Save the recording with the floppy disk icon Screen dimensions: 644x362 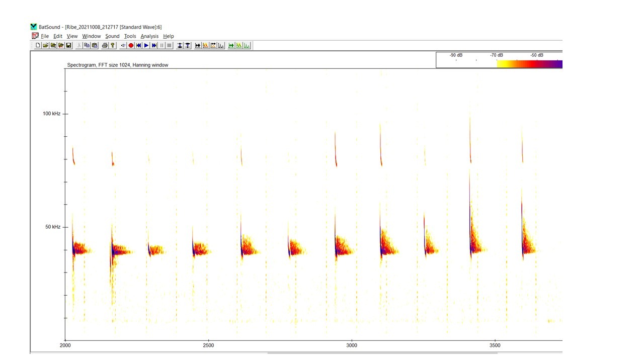tap(69, 46)
